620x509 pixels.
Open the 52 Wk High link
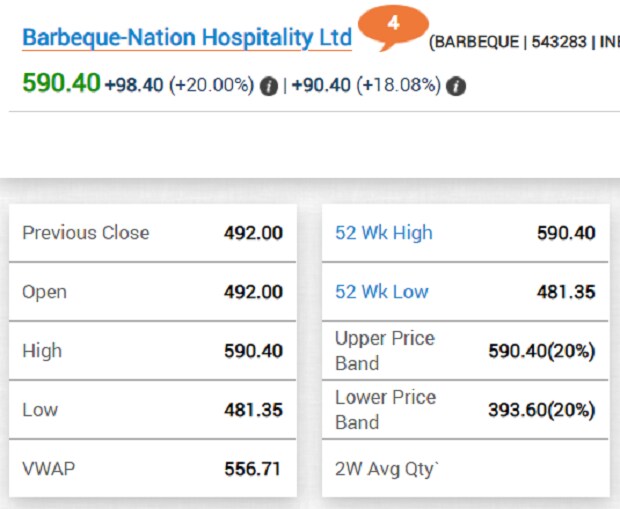pos(384,233)
